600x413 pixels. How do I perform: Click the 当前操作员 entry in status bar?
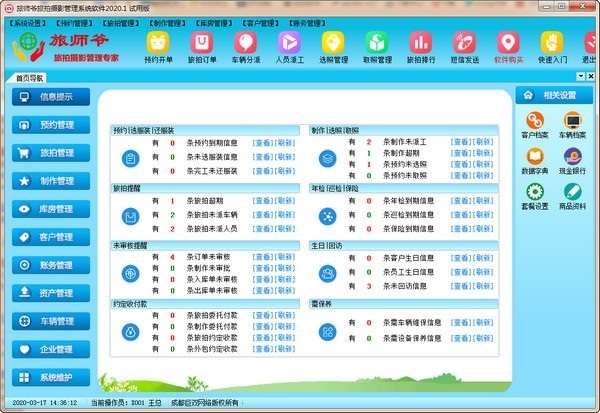(126, 403)
